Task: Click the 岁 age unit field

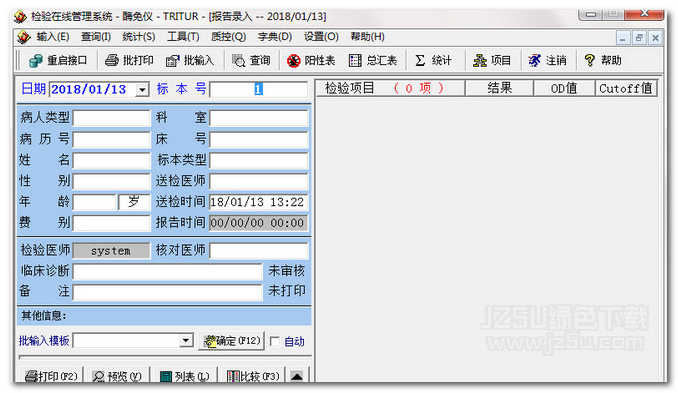Action: click(x=134, y=202)
